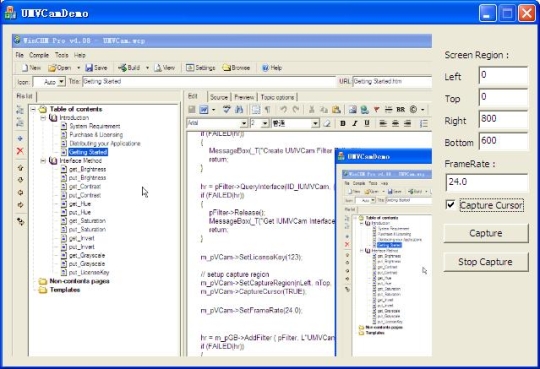Select the highlighted Getting Started topic

[x=88, y=152]
